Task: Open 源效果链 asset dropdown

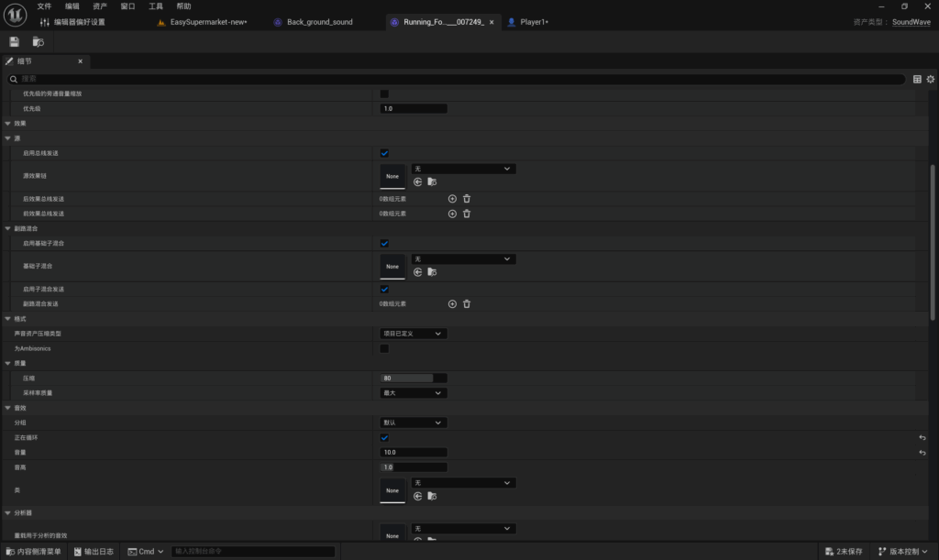Action: tap(463, 169)
